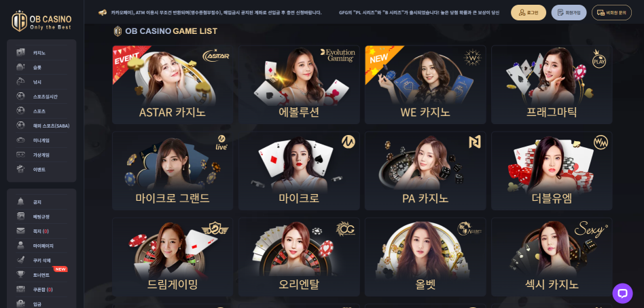Open the ASTAR 카지노 game card
This screenshot has height=308, width=644.
pos(173,85)
